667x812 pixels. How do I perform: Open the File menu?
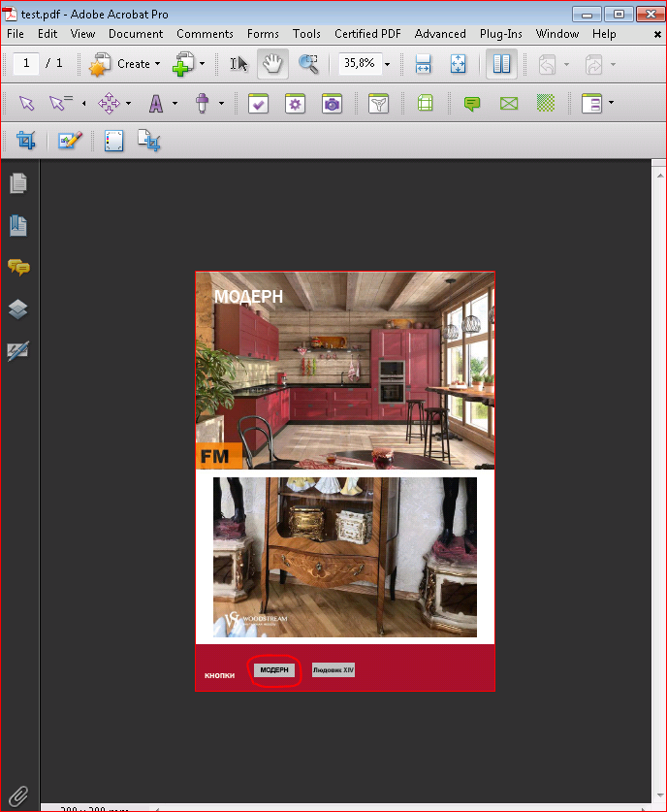click(16, 34)
